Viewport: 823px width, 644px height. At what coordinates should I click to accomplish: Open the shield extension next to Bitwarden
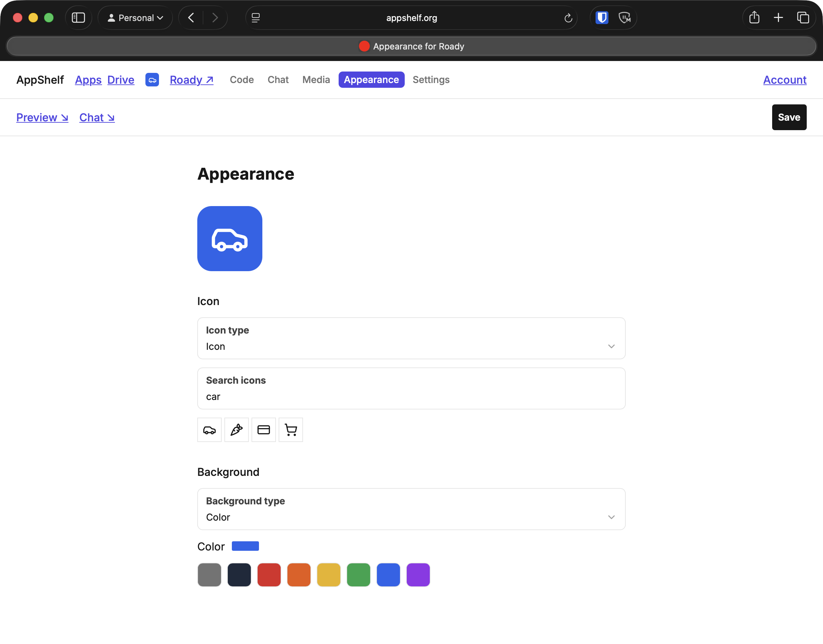click(624, 18)
